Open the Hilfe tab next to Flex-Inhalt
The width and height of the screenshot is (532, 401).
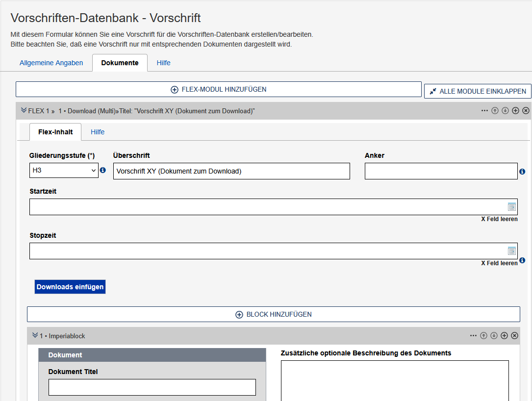(x=97, y=132)
